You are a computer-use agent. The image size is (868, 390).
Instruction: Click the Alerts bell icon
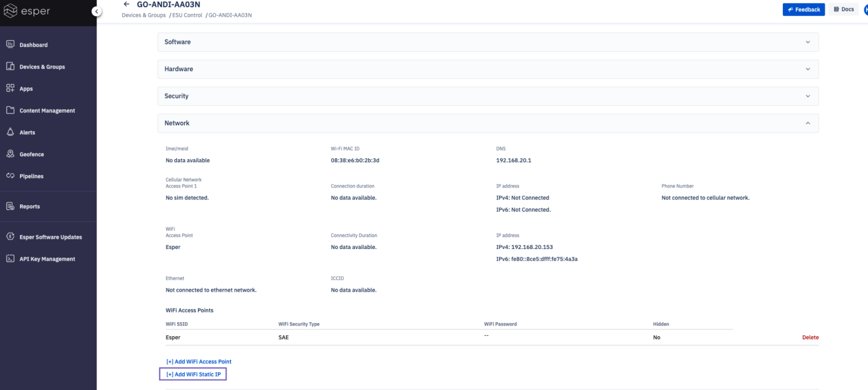pyautogui.click(x=10, y=132)
